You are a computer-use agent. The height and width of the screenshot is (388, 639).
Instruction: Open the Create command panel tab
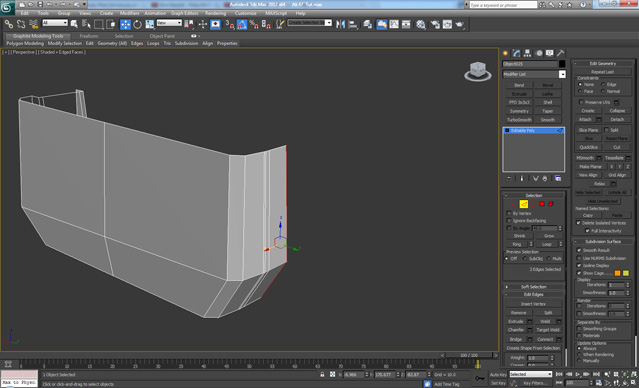pos(506,53)
